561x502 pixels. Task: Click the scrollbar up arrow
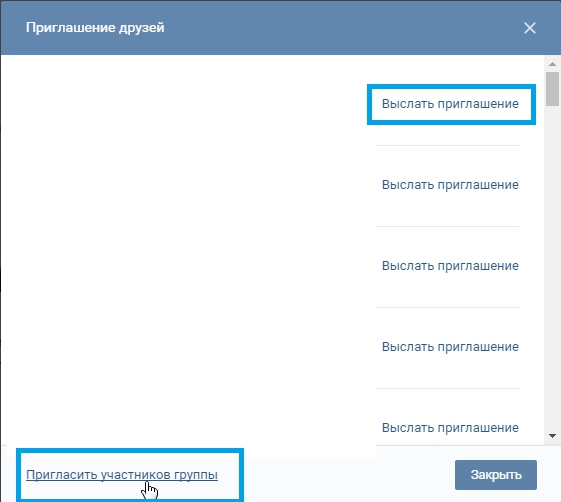552,64
